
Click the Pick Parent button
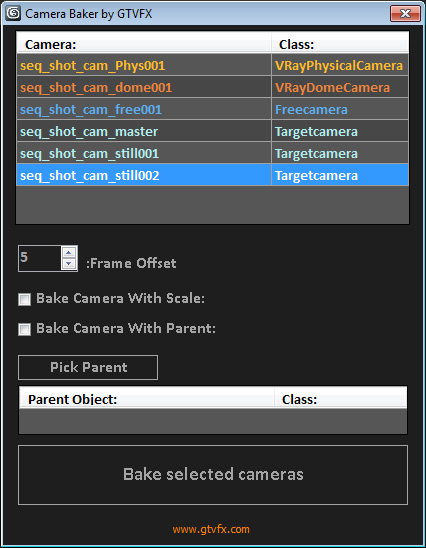pyautogui.click(x=88, y=367)
